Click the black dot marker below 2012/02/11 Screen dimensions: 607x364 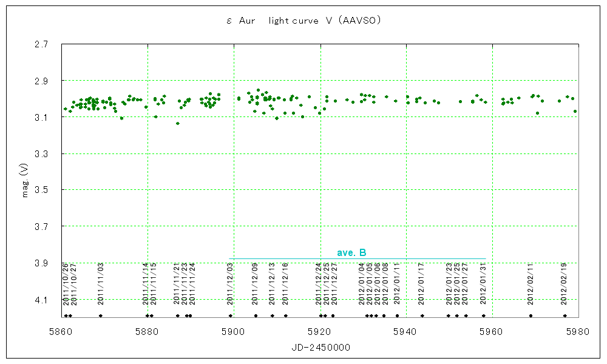coord(531,315)
